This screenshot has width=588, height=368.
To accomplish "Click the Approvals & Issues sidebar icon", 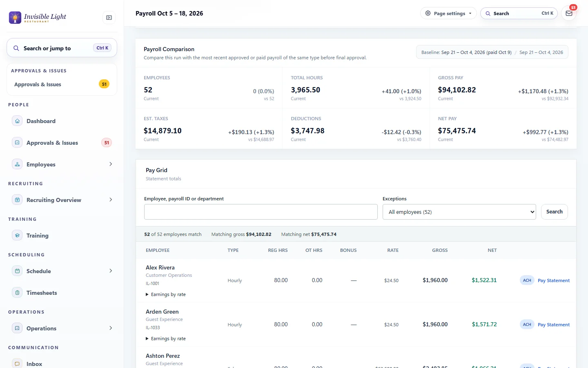I will tap(17, 143).
